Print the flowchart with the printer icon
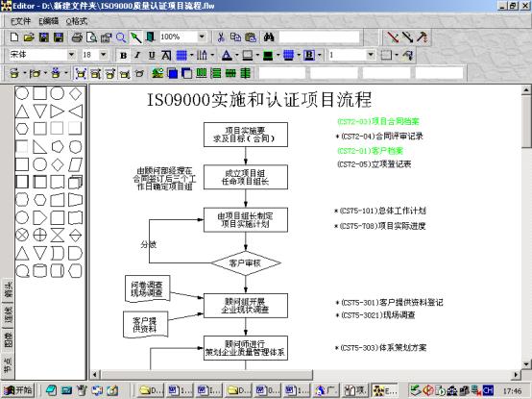Screen dimensions: 532x399 click(x=77, y=37)
